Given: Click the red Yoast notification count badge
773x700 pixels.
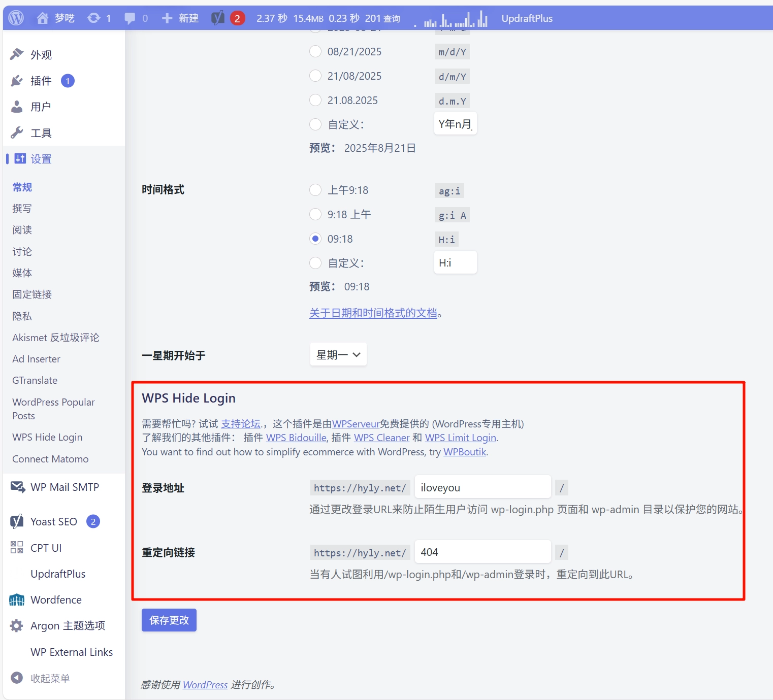Looking at the screenshot, I should (237, 18).
